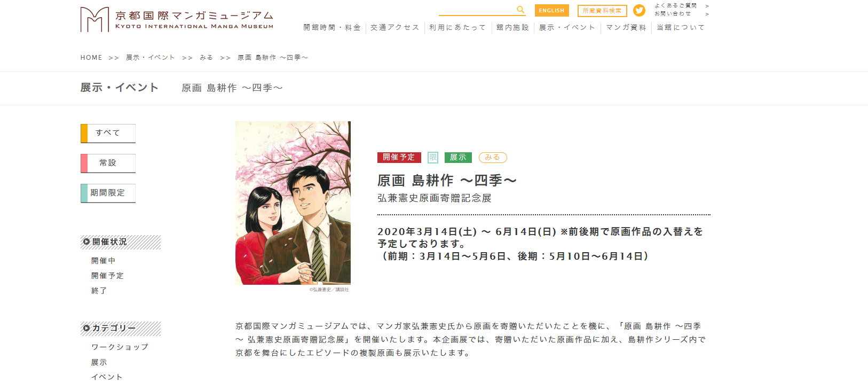868x382 pixels.
Task: Open the 開館時間・料金 menu
Action: click(x=332, y=27)
